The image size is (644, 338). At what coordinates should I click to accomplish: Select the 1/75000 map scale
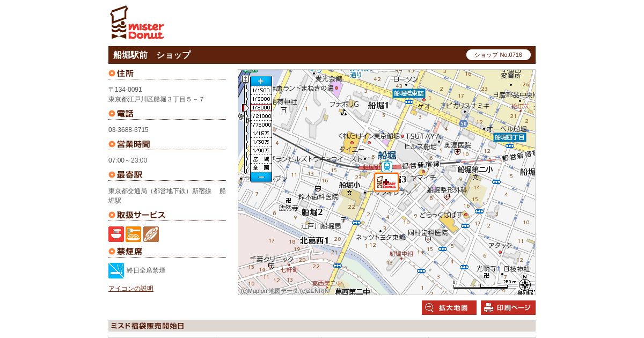(x=261, y=124)
